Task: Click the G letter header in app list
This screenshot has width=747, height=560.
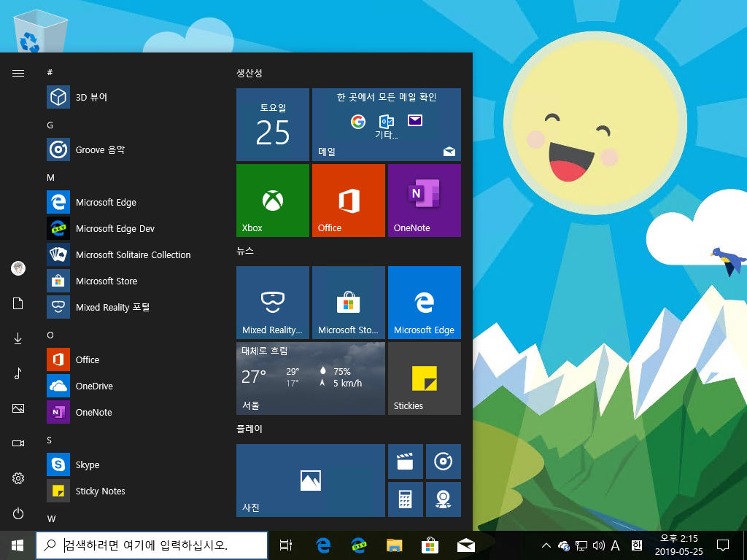Action: [50, 125]
